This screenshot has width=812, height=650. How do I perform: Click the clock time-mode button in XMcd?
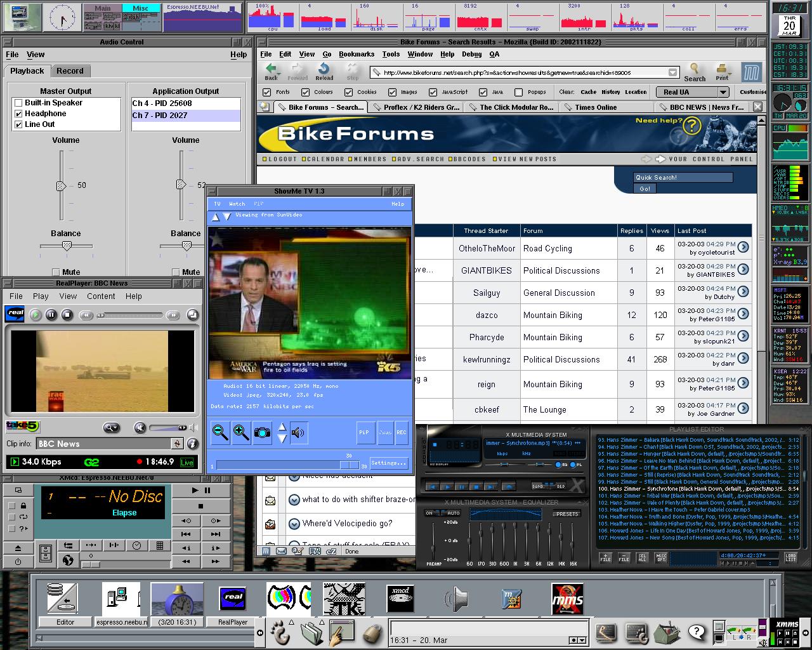136,545
